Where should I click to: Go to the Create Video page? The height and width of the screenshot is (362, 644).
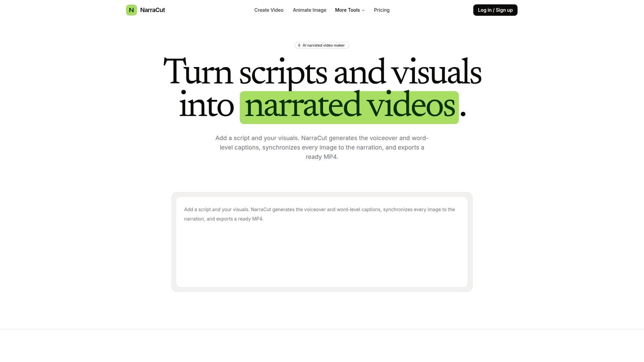click(x=269, y=10)
